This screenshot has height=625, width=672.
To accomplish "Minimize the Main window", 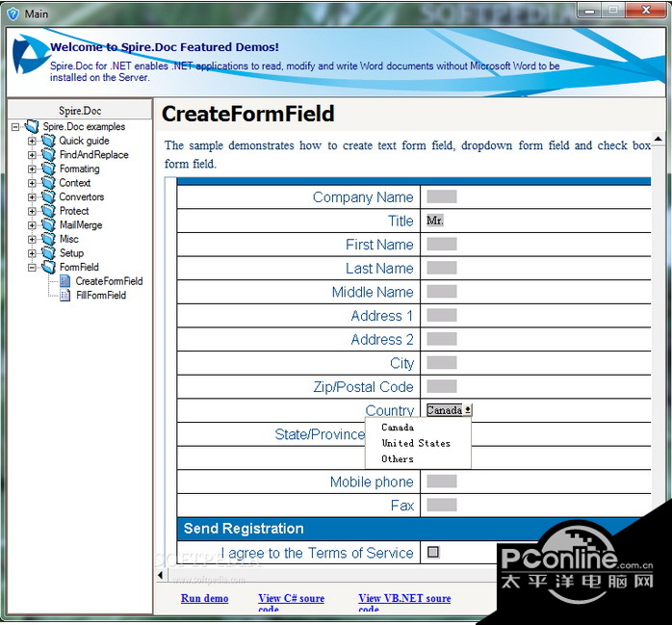I will point(589,11).
